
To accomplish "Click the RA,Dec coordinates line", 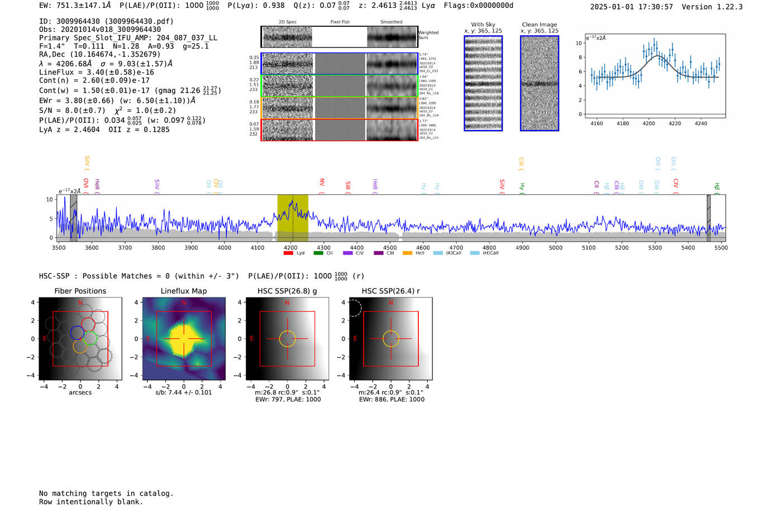I will pos(99,54).
